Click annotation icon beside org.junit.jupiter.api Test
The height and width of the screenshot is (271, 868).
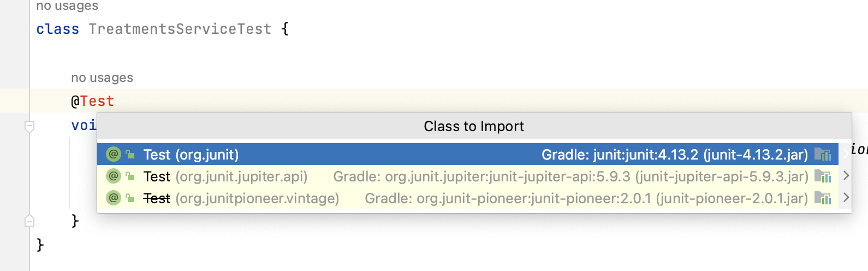pos(113,176)
